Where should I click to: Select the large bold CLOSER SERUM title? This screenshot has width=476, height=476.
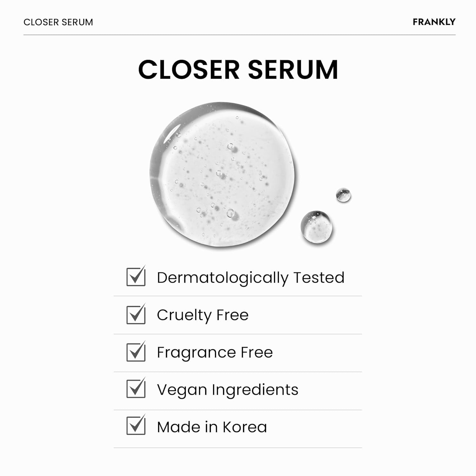coord(238,69)
